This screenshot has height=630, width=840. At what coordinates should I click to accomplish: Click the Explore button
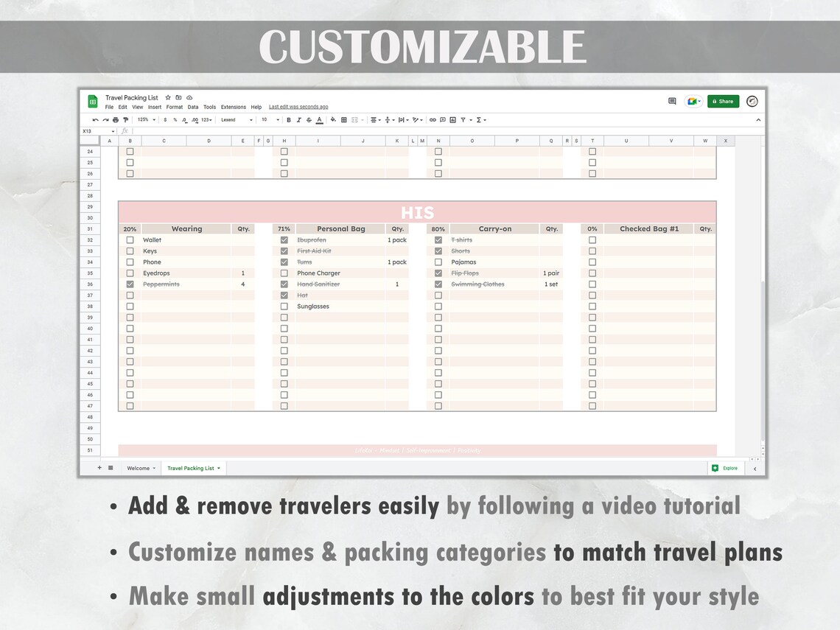pos(726,468)
